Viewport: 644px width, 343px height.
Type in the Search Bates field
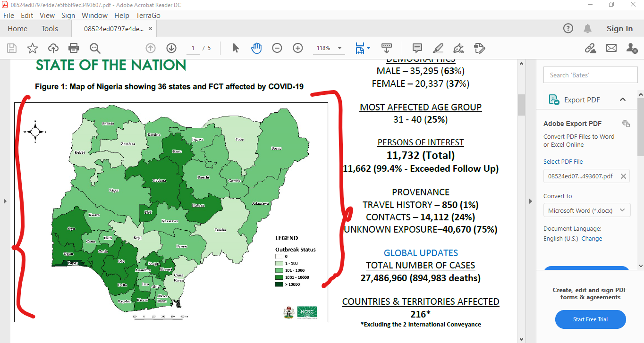590,75
